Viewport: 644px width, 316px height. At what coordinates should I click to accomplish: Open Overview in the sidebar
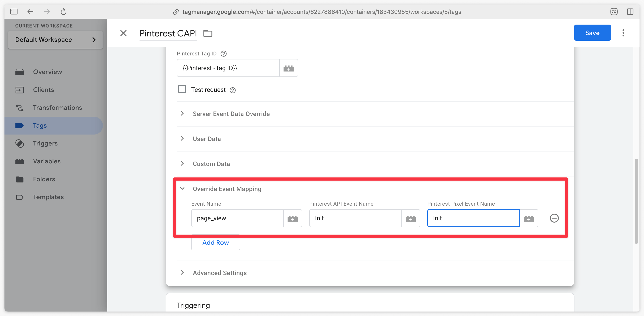(x=53, y=72)
